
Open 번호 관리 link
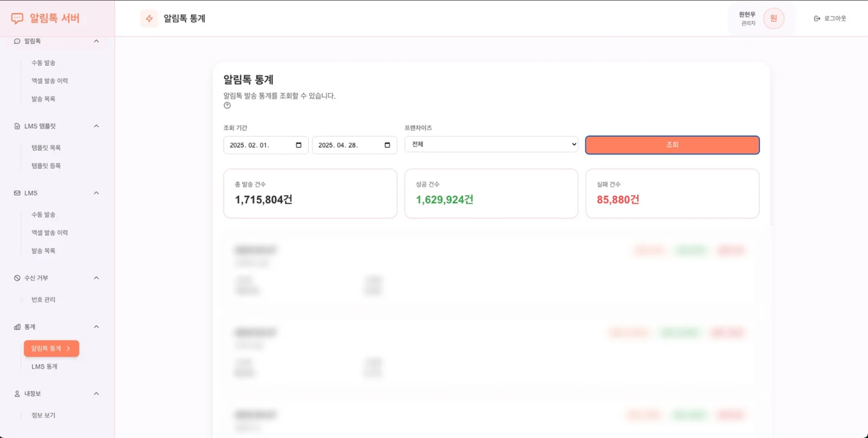click(43, 300)
